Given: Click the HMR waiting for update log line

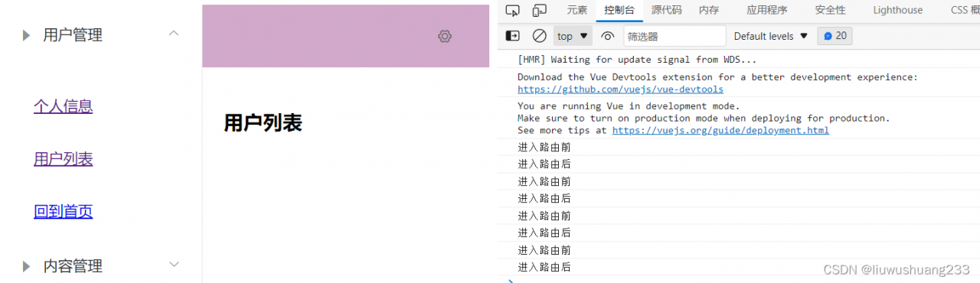Looking at the screenshot, I should (x=637, y=60).
